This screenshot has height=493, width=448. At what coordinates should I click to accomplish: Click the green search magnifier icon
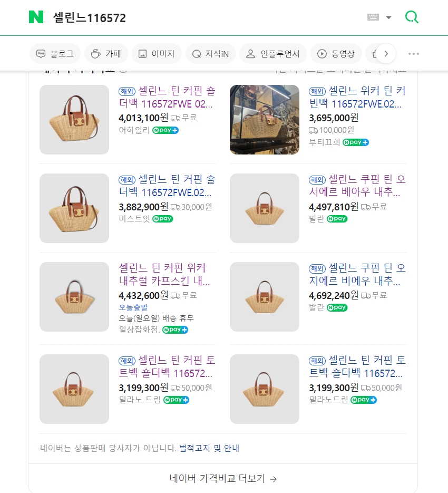coord(411,17)
